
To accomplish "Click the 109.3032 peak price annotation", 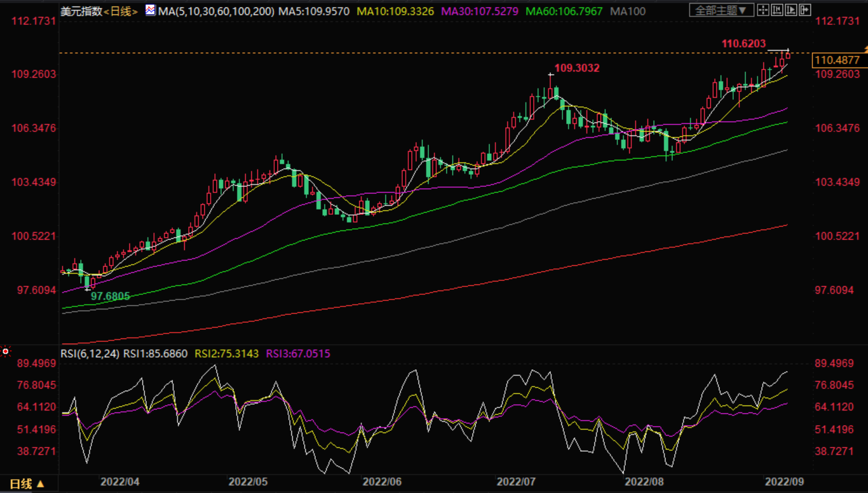I will click(x=577, y=68).
